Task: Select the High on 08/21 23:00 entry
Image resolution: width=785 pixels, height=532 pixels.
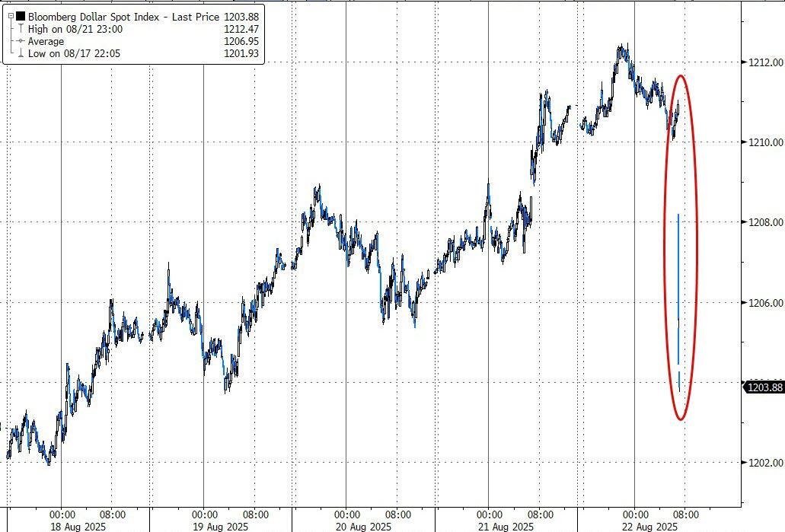Action: 75,29
